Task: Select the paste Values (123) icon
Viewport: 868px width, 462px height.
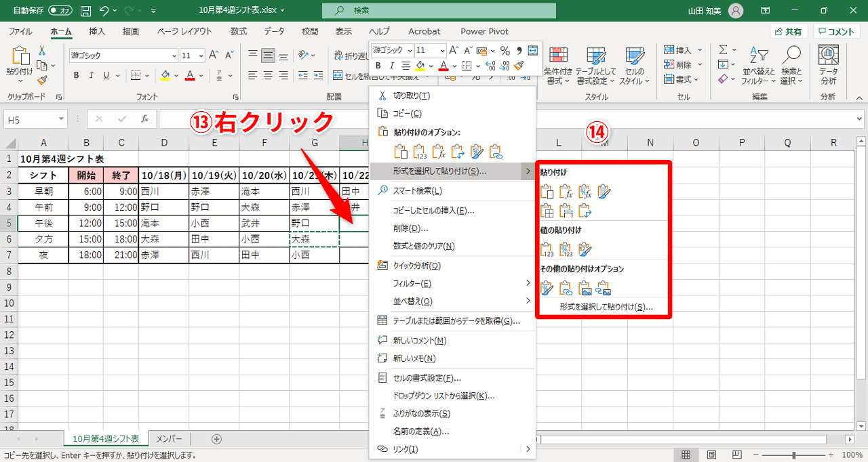Action: (x=546, y=249)
